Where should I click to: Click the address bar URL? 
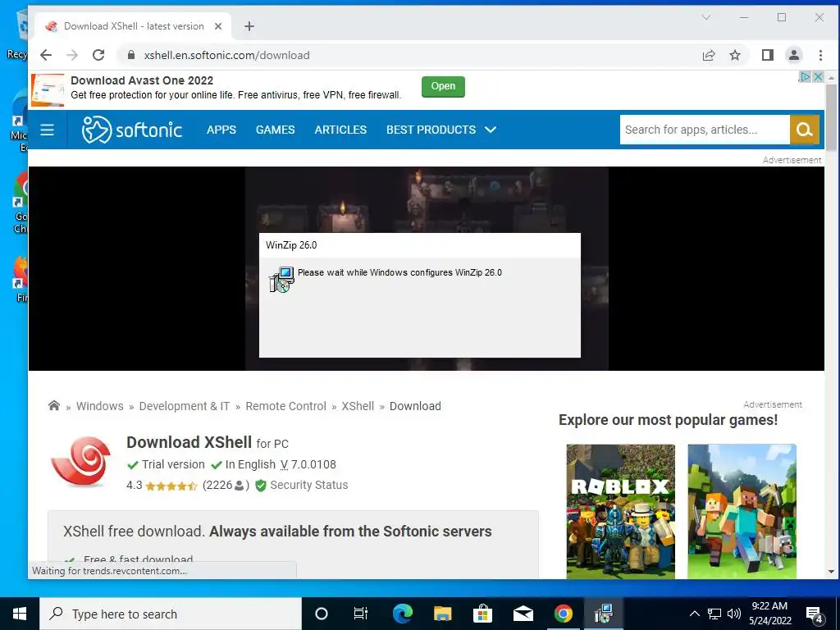point(226,55)
